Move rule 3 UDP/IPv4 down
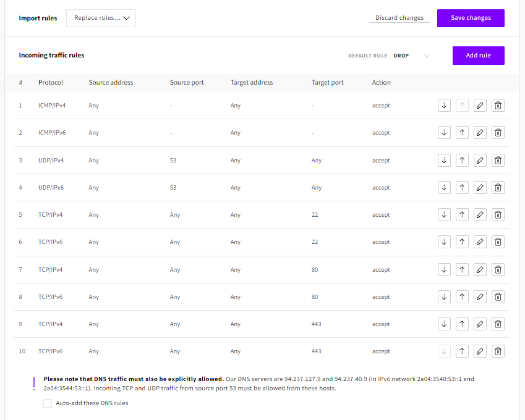 444,160
